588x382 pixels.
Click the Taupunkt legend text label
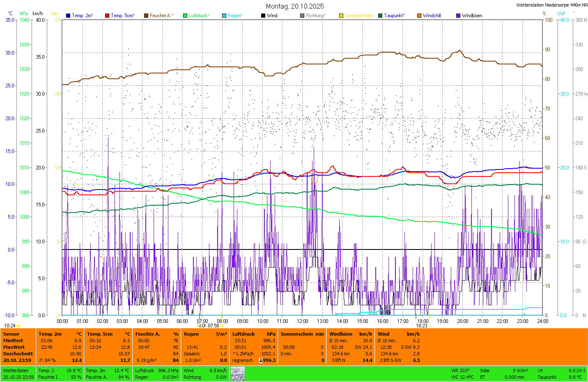pos(394,16)
